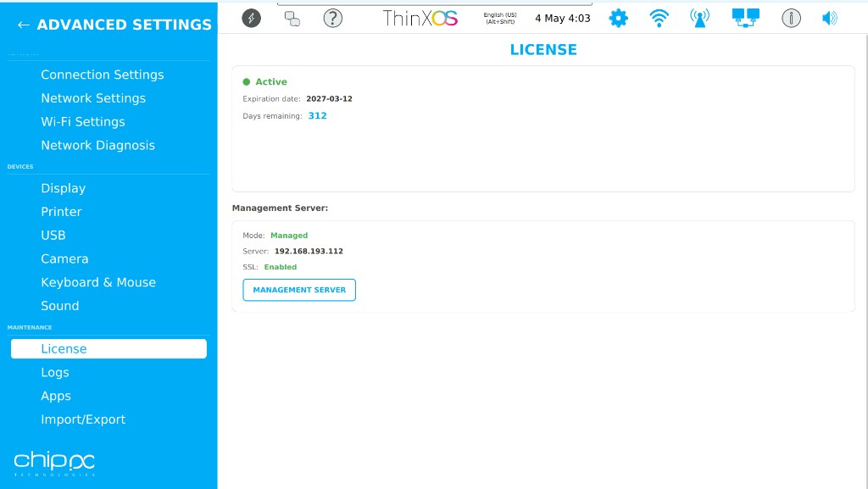
Task: Click the speaker volume icon
Action: (829, 19)
